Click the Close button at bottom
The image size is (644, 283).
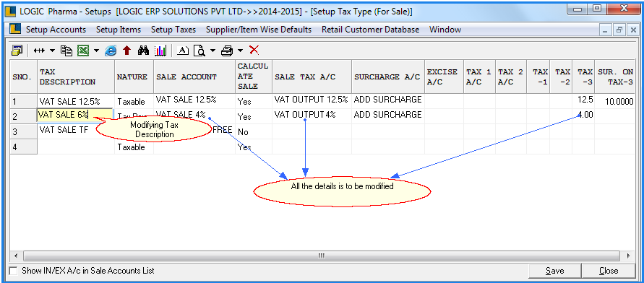(x=609, y=271)
